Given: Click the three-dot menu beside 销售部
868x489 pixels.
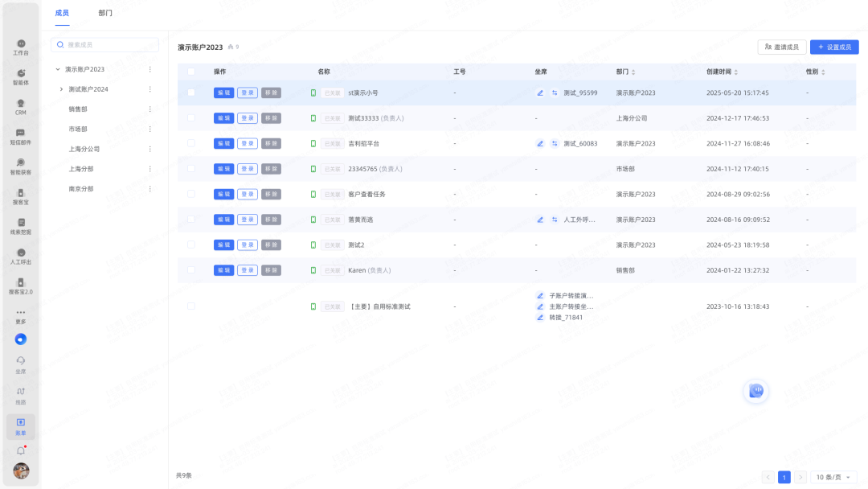Looking at the screenshot, I should click(149, 109).
